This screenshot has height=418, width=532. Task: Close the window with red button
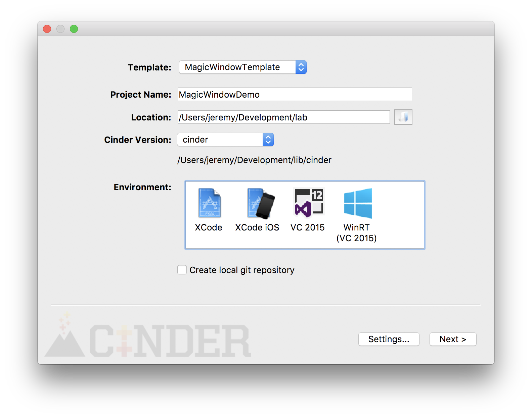coord(47,29)
